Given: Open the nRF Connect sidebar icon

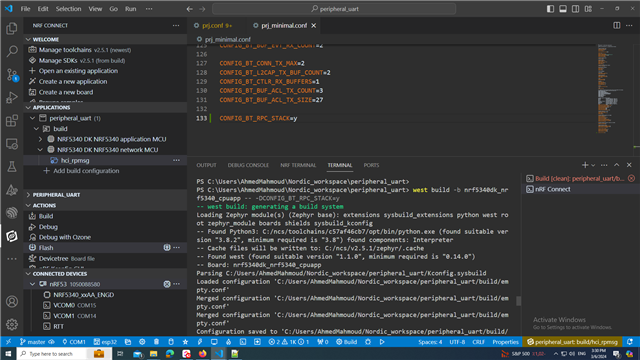Looking at the screenshot, I should pos(12,236).
